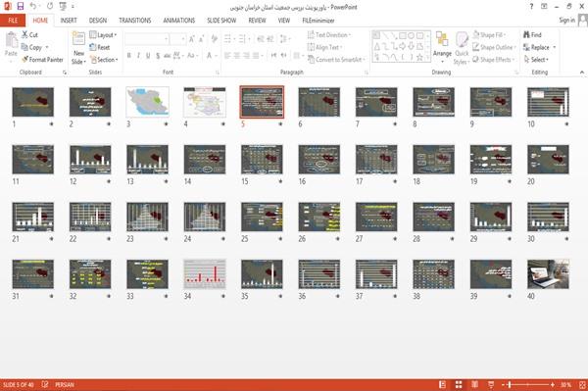Click Slide Sorter view icon in status bar

coord(459,384)
